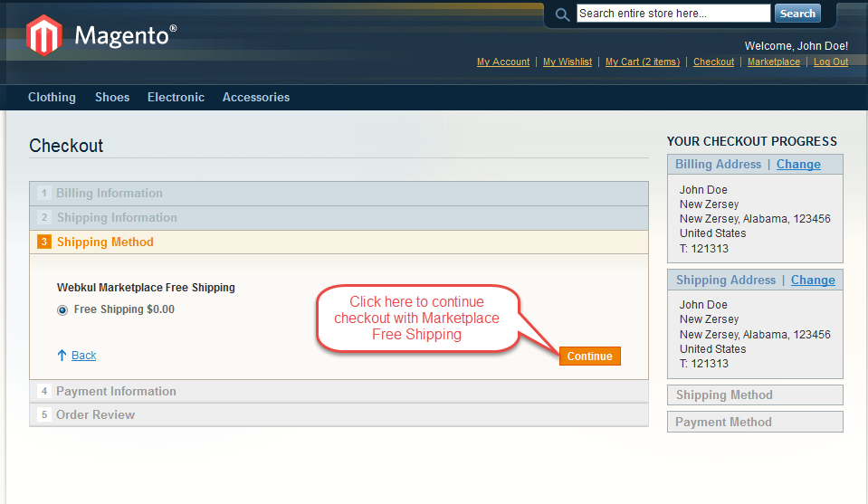Open the Shoes category menu
This screenshot has height=504, width=868.
coord(112,98)
